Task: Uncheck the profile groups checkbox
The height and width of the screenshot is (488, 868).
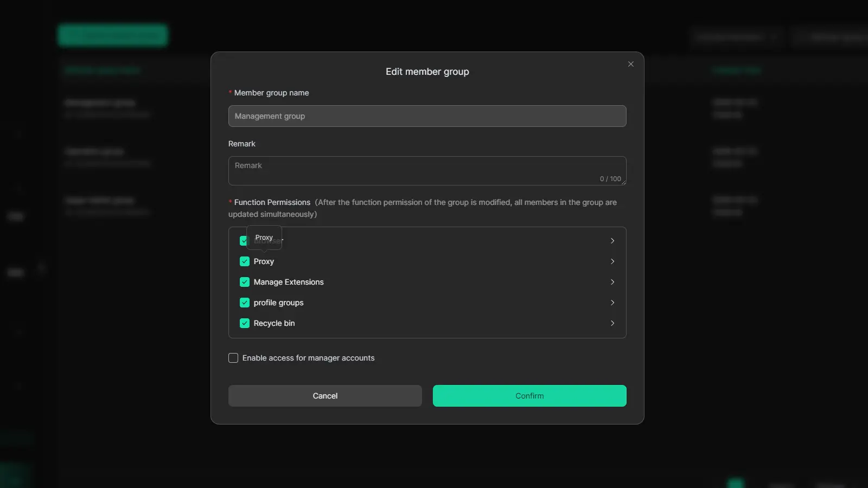Action: click(245, 303)
